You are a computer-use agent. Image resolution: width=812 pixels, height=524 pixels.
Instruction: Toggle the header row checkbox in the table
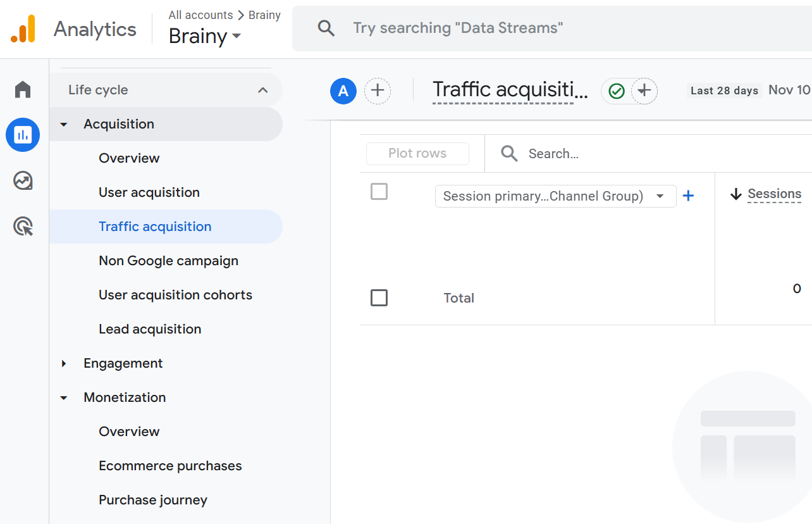click(x=379, y=191)
